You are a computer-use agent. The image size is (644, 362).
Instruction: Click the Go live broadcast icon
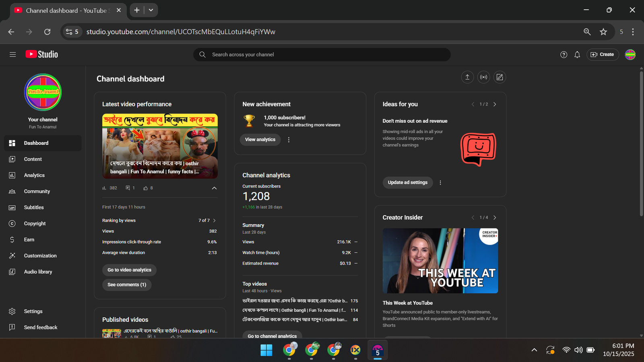pyautogui.click(x=483, y=77)
